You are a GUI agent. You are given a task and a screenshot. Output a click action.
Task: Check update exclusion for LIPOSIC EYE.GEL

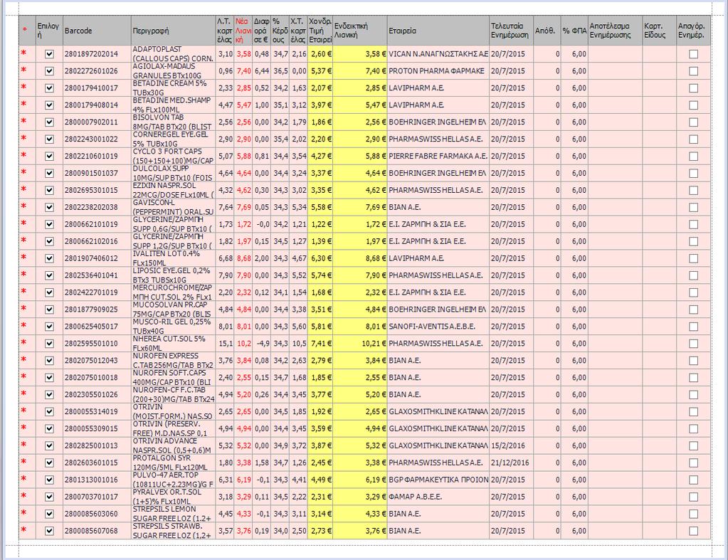pyautogui.click(x=694, y=275)
